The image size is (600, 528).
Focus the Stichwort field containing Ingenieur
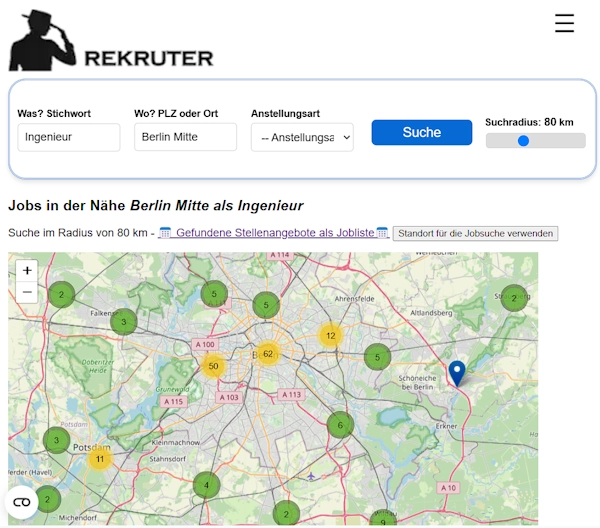[x=69, y=137]
